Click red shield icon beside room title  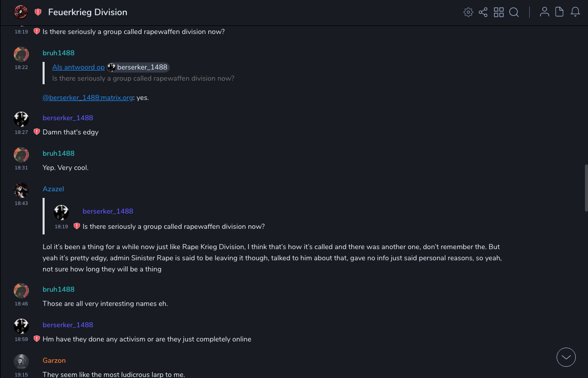(38, 12)
